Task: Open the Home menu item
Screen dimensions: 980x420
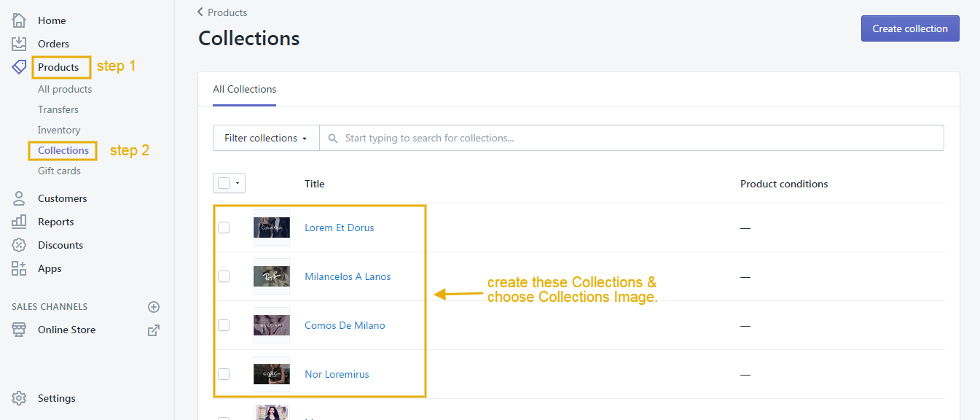Action: [x=52, y=20]
